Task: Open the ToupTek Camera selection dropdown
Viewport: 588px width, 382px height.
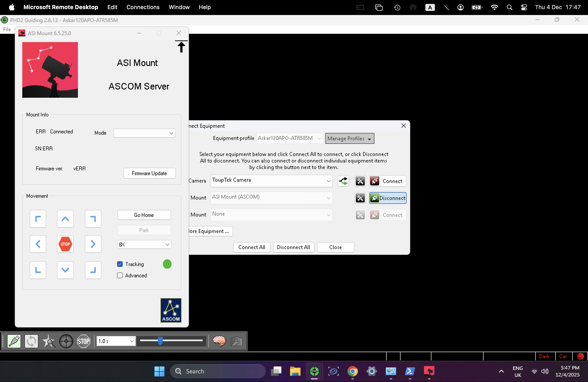Action: [x=271, y=181]
